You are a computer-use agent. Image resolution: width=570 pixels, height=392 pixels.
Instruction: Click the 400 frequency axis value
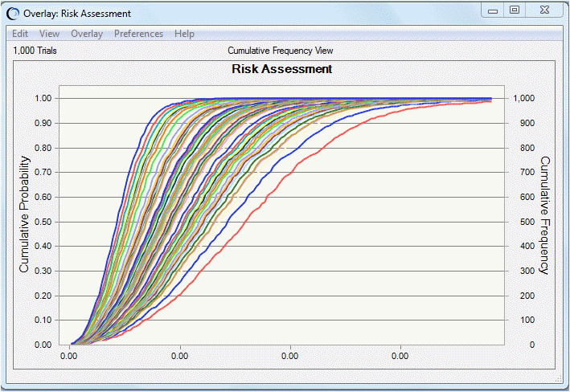point(527,246)
